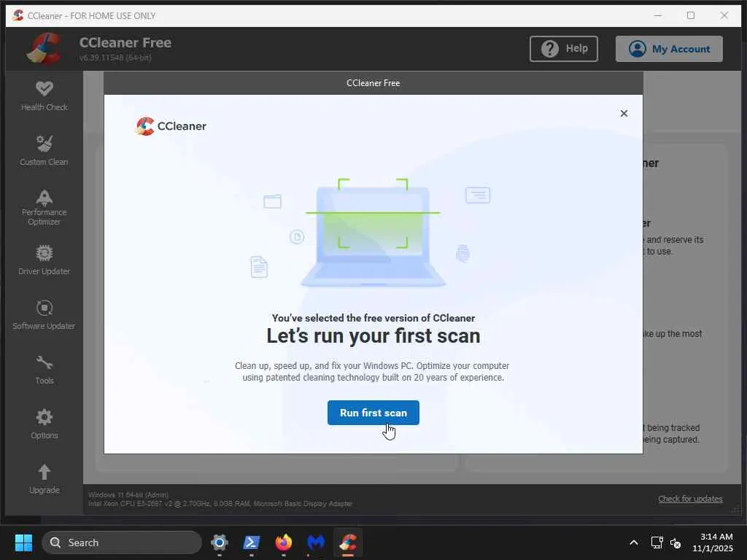Click the Windows 11 64-bit system info text
The width and height of the screenshot is (747, 560).
128,495
